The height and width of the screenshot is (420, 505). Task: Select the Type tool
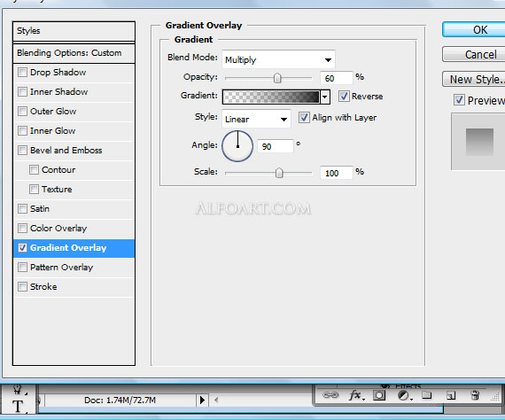point(18,406)
